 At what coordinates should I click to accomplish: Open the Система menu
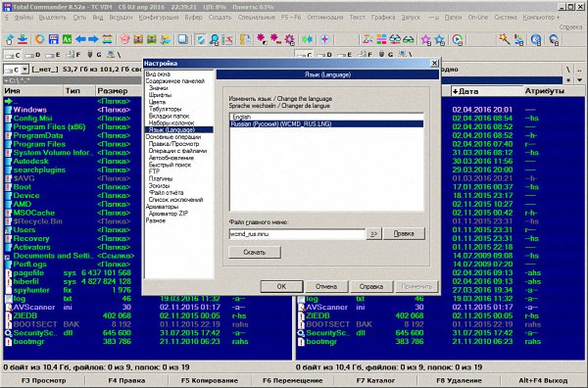click(506, 18)
